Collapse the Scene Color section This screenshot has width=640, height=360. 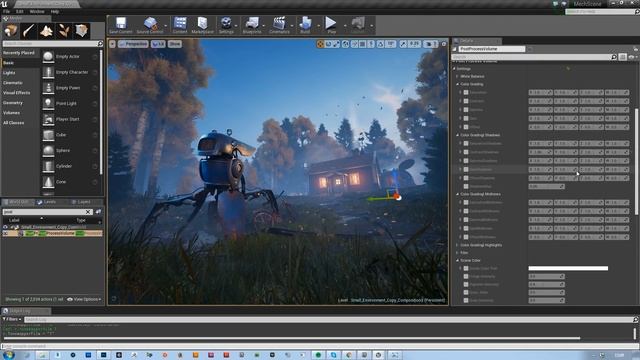458,260
